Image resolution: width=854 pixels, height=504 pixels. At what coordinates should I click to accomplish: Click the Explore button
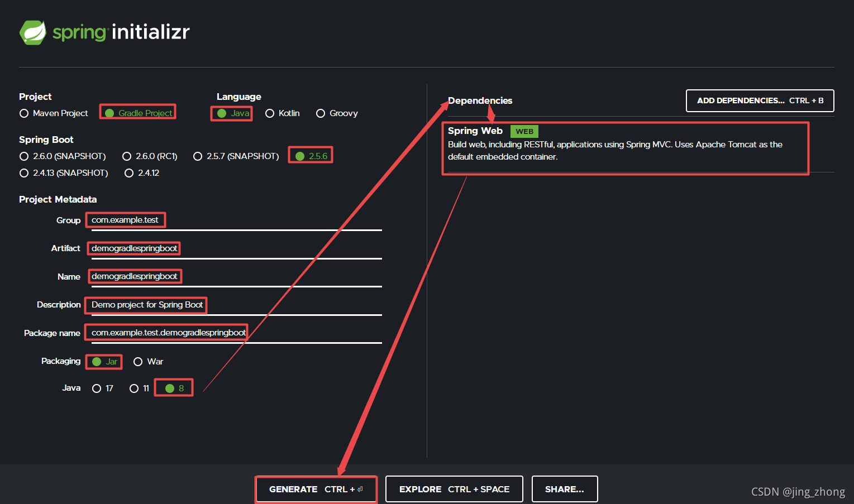pos(454,489)
